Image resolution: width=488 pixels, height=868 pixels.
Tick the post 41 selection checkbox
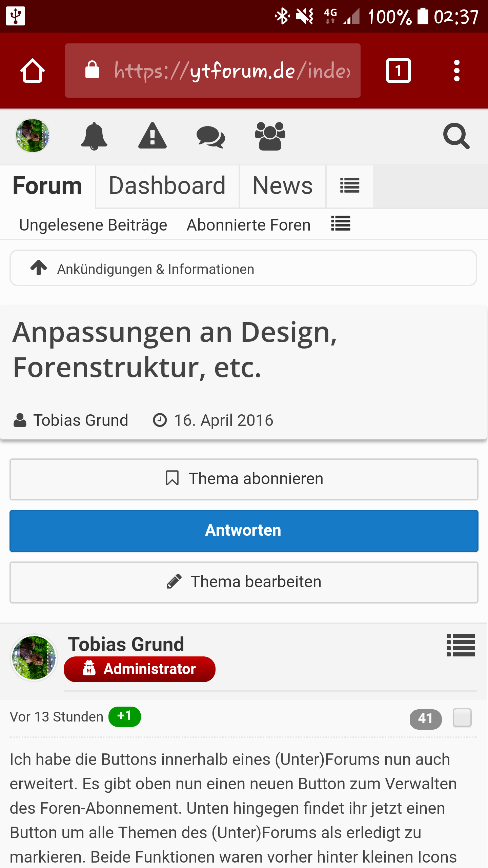[x=462, y=718]
